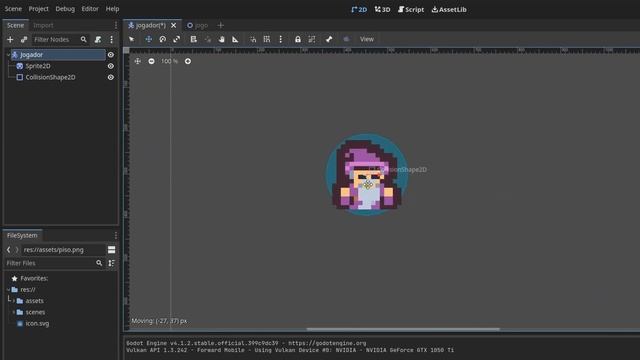Switch to the Script workspace
This screenshot has width=640, height=360.
point(411,9)
